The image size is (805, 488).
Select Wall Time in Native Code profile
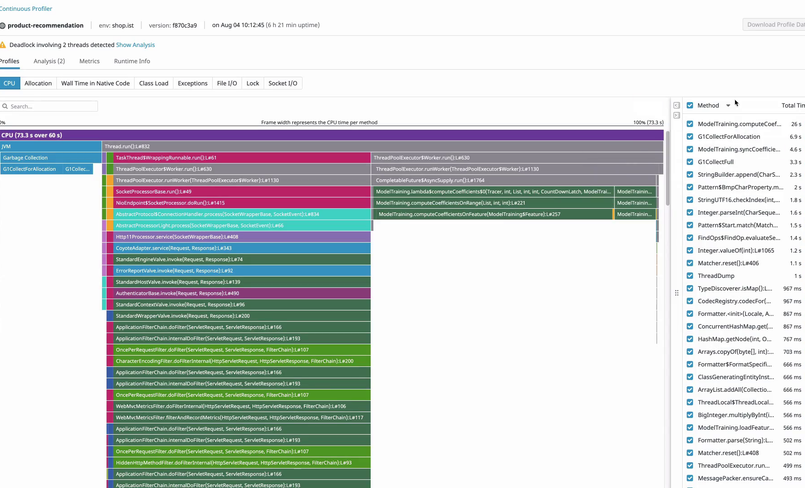pos(95,83)
